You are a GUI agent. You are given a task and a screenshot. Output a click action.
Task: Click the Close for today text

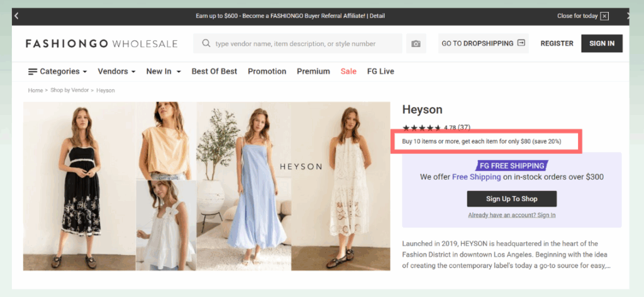[577, 16]
